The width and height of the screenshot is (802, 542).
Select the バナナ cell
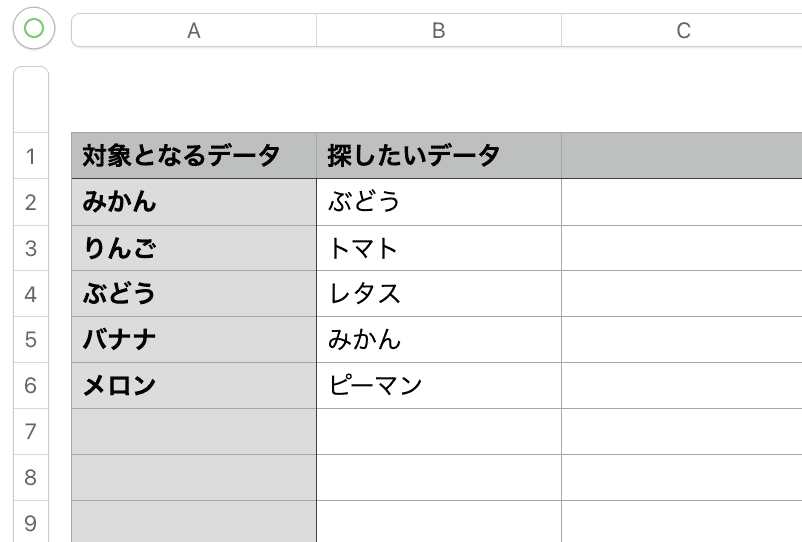pos(194,340)
